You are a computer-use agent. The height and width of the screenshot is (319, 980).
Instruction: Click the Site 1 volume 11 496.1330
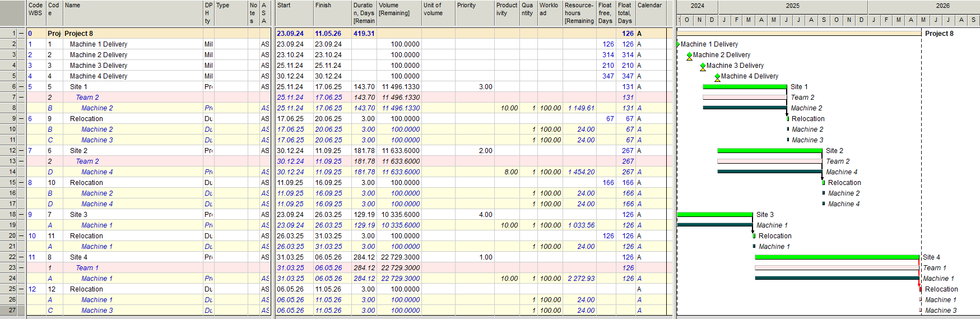(x=401, y=87)
